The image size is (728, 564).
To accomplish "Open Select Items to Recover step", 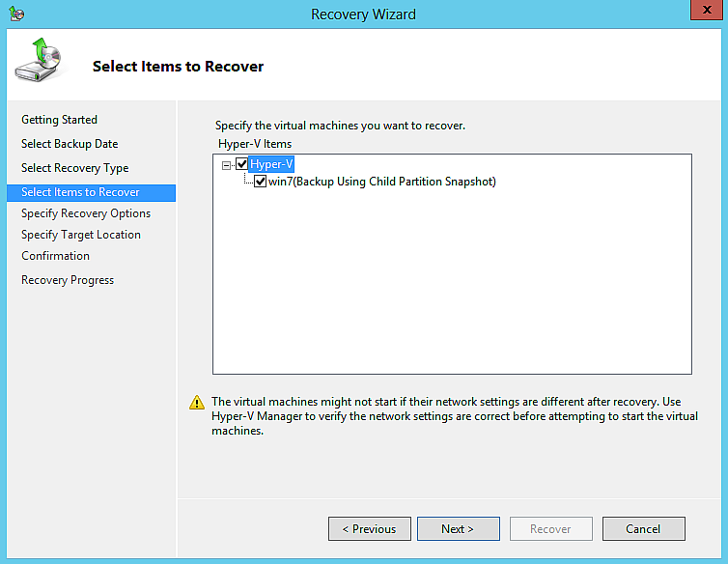I will click(92, 193).
